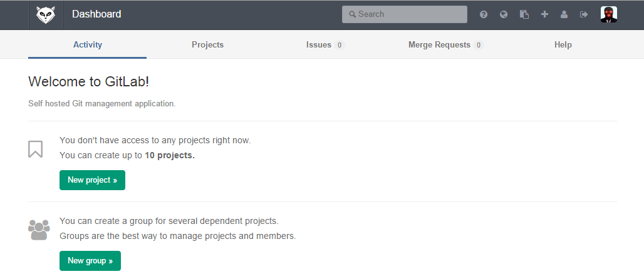Focus the Search input field
Image resolution: width=644 pixels, height=279 pixels.
click(405, 14)
